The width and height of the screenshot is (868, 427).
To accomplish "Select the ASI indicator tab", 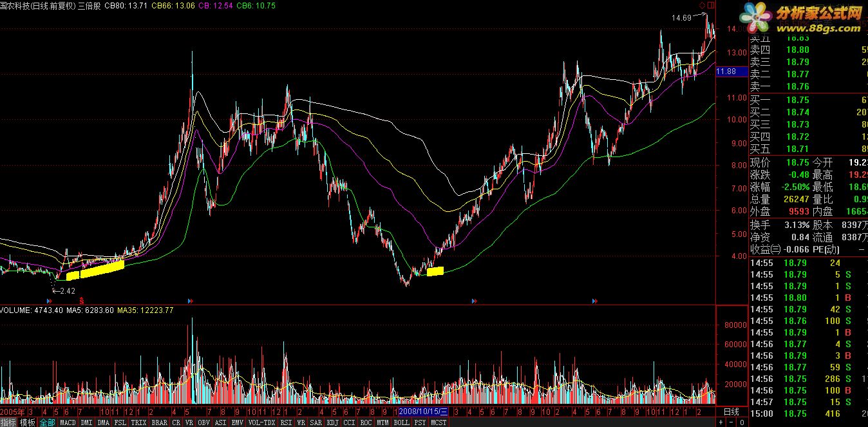I will pyautogui.click(x=221, y=422).
